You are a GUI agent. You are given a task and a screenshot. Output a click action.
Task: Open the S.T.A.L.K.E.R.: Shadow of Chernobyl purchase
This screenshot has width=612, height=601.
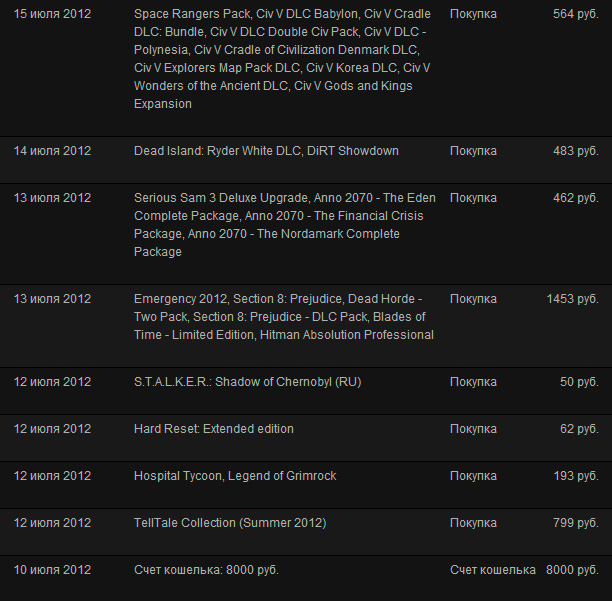coord(247,382)
